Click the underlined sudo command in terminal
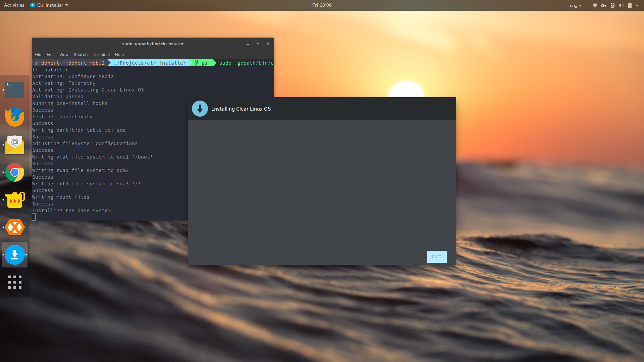This screenshot has width=644, height=362. coord(225,63)
